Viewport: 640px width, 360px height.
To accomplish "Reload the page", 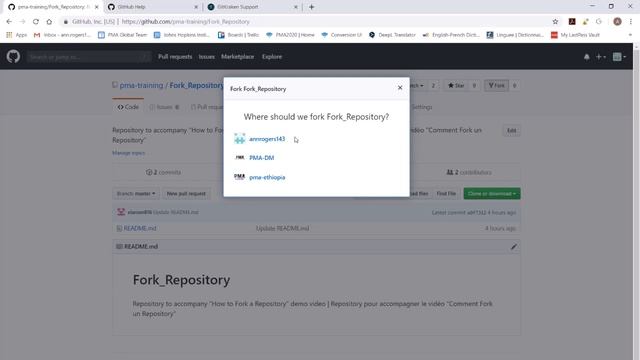I will [36, 22].
